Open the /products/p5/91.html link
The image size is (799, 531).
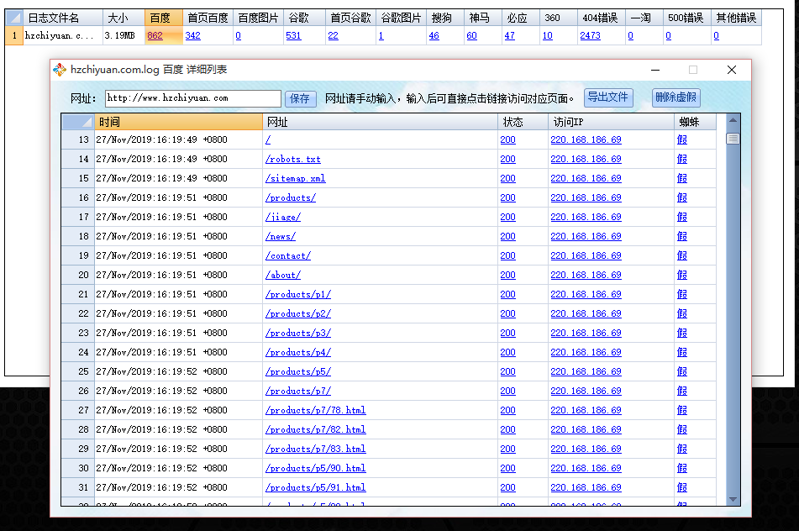(x=315, y=488)
